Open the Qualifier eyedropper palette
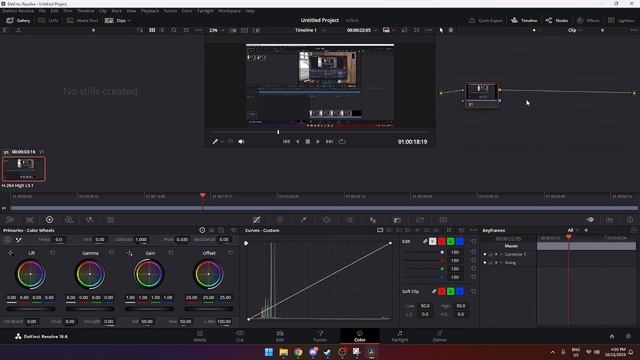The width and height of the screenshot is (640, 360). coord(304,220)
